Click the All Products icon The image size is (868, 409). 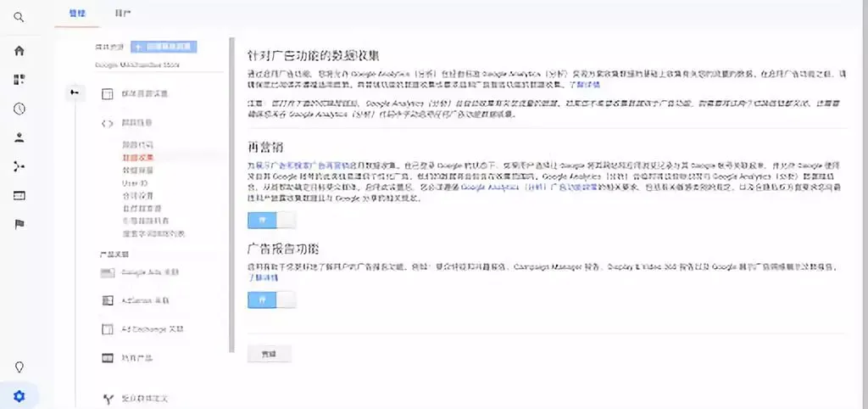coord(108,359)
